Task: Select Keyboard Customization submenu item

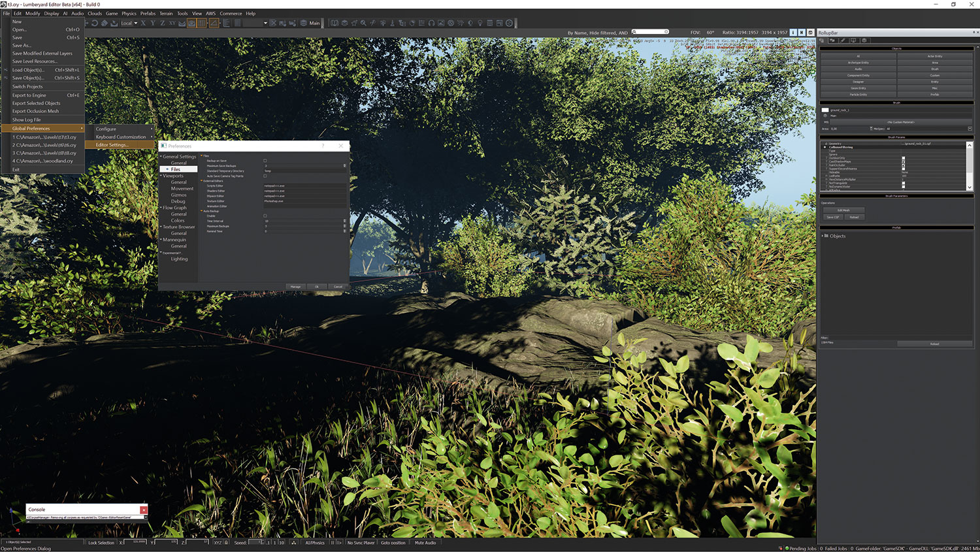Action: (x=121, y=137)
